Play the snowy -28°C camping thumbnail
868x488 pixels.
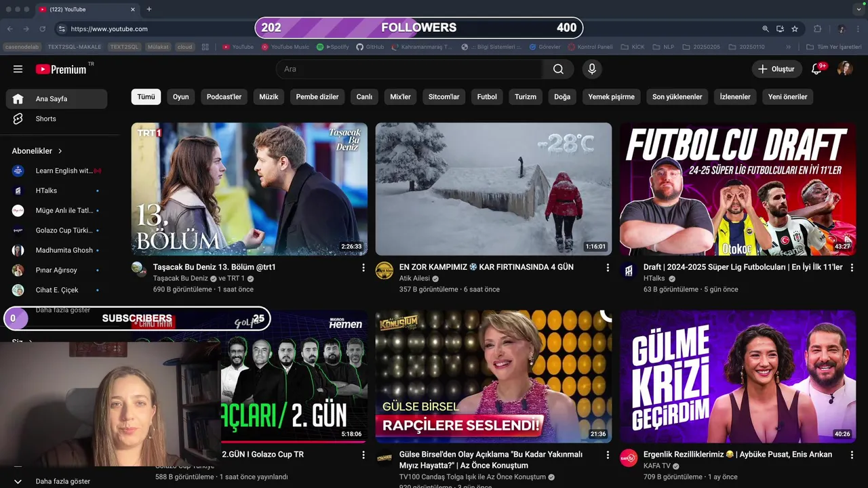click(x=494, y=189)
